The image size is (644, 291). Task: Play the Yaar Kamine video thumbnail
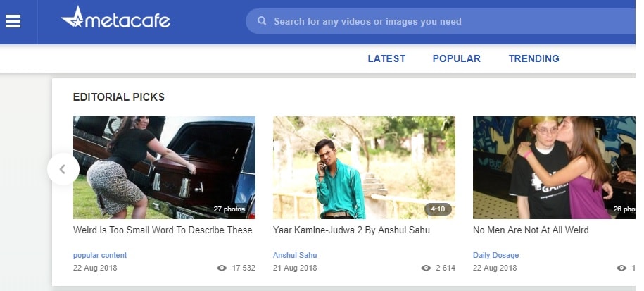(x=364, y=168)
